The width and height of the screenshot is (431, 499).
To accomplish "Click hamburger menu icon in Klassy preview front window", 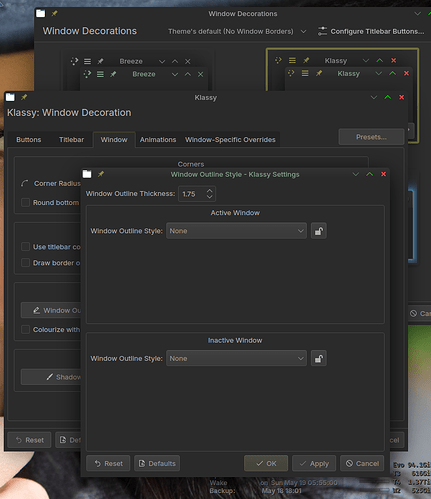I will click(305, 73).
